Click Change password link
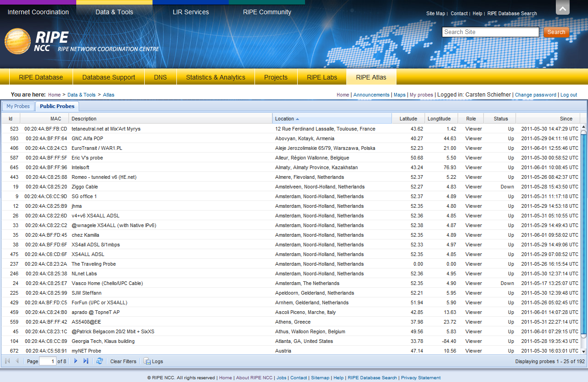The image size is (588, 382). 536,95
